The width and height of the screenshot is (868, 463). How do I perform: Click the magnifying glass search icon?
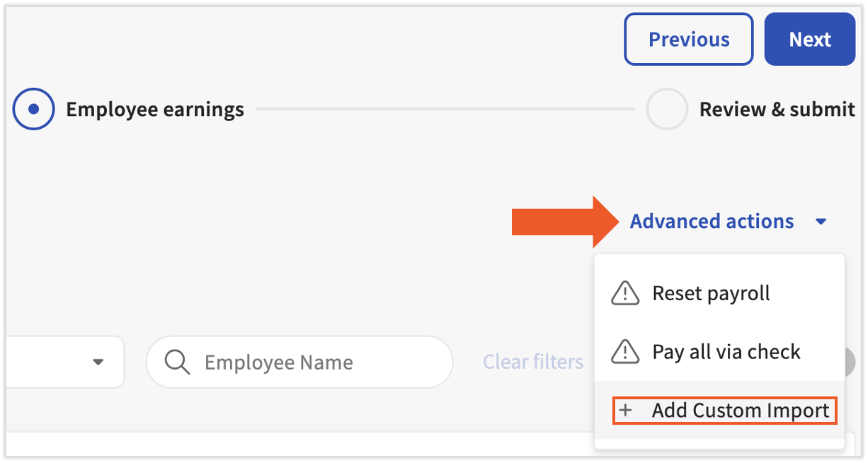pyautogui.click(x=177, y=362)
